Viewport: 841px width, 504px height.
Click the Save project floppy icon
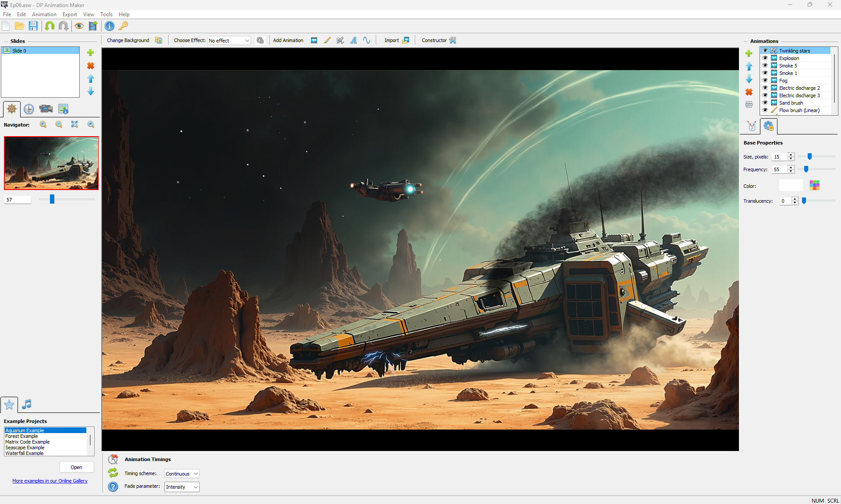[x=33, y=26]
